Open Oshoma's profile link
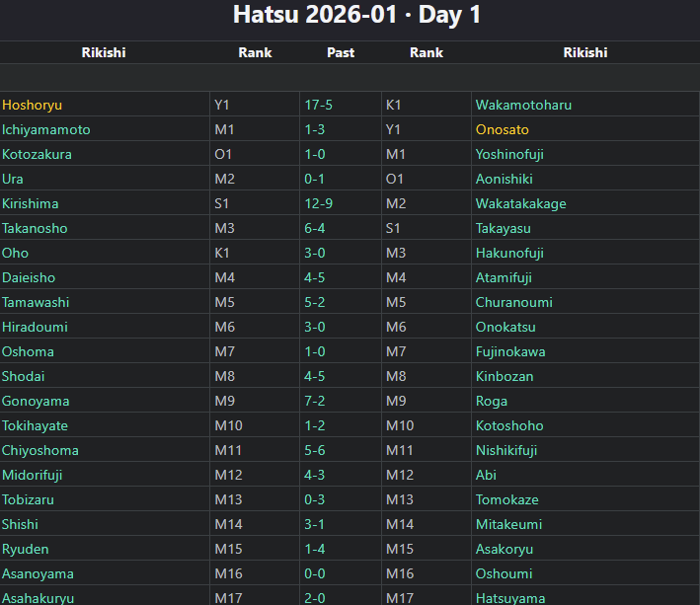 click(28, 351)
